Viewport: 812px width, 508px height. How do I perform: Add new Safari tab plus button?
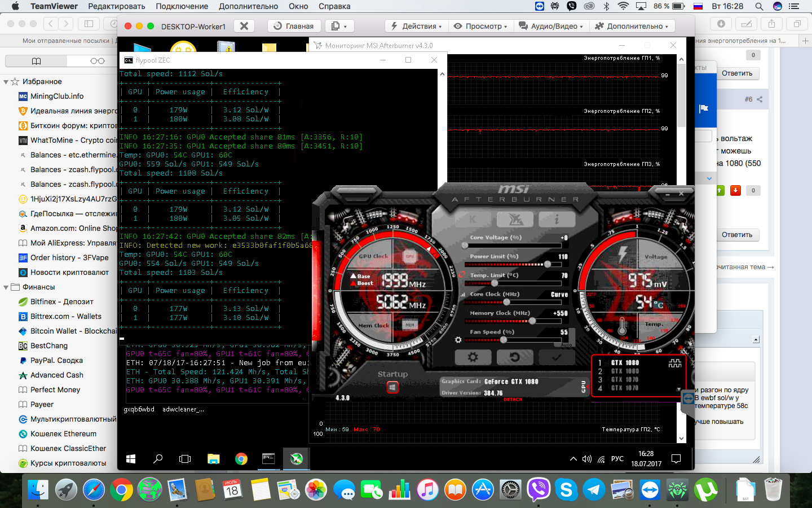(x=805, y=41)
